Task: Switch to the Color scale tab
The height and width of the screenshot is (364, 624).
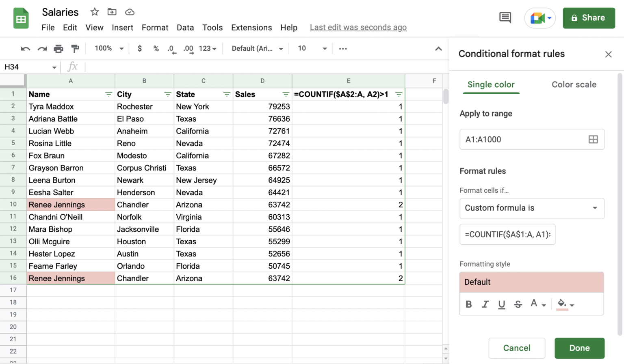Action: pyautogui.click(x=574, y=84)
